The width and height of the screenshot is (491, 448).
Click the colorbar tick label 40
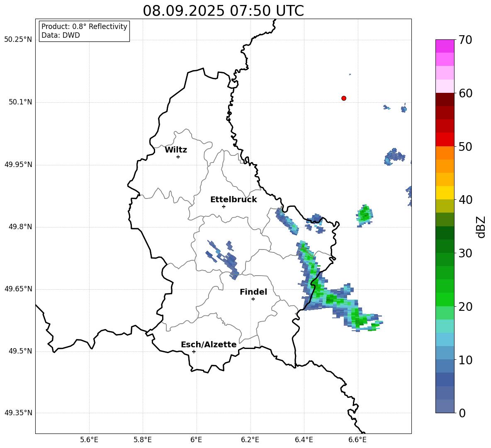tap(465, 200)
